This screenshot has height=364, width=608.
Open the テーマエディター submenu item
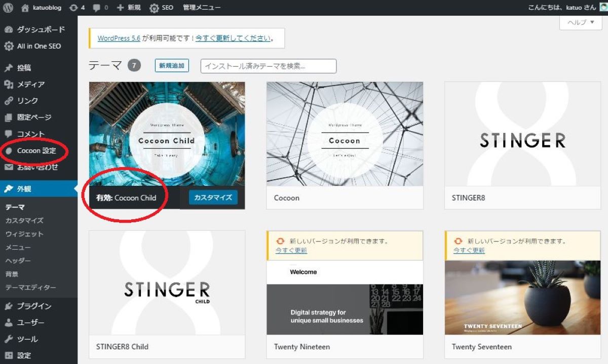(30, 288)
